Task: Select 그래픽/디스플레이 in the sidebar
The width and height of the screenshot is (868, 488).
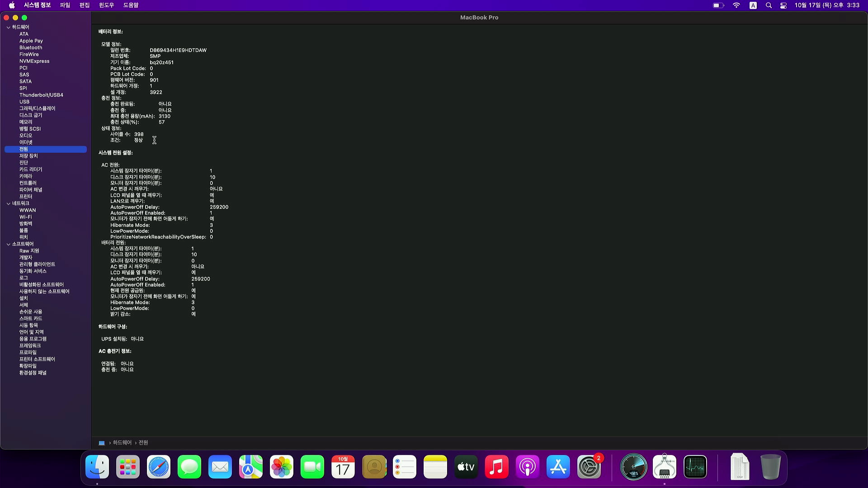Action: point(37,108)
